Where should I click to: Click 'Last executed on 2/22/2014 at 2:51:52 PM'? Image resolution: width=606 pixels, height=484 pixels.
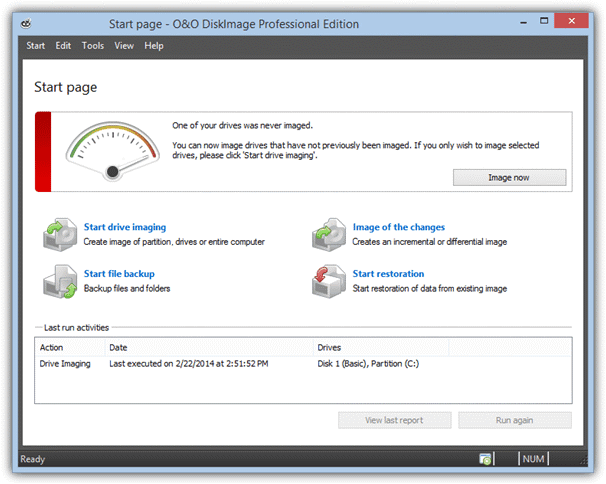tap(189, 364)
